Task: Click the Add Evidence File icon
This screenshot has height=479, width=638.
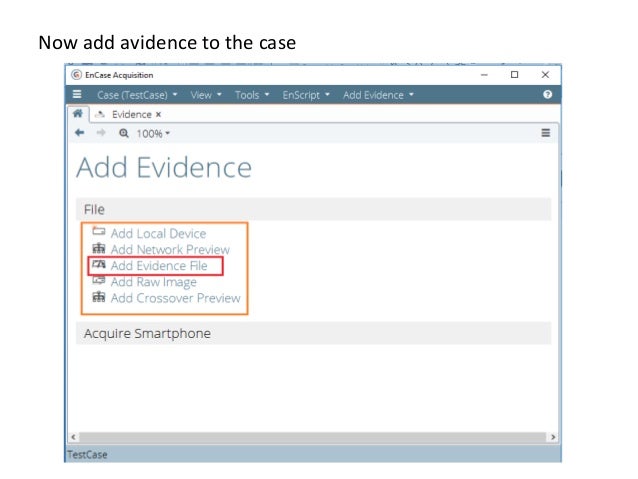Action: click(98, 265)
